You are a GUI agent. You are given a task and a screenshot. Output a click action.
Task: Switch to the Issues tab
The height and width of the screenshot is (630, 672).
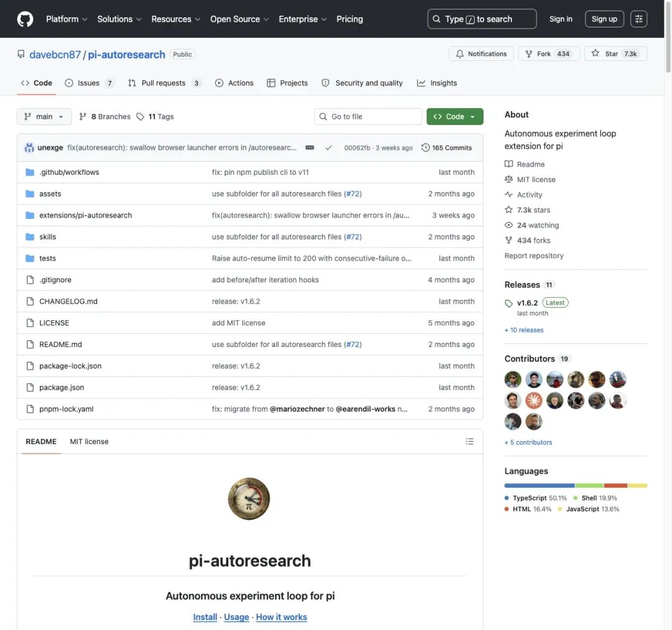90,83
